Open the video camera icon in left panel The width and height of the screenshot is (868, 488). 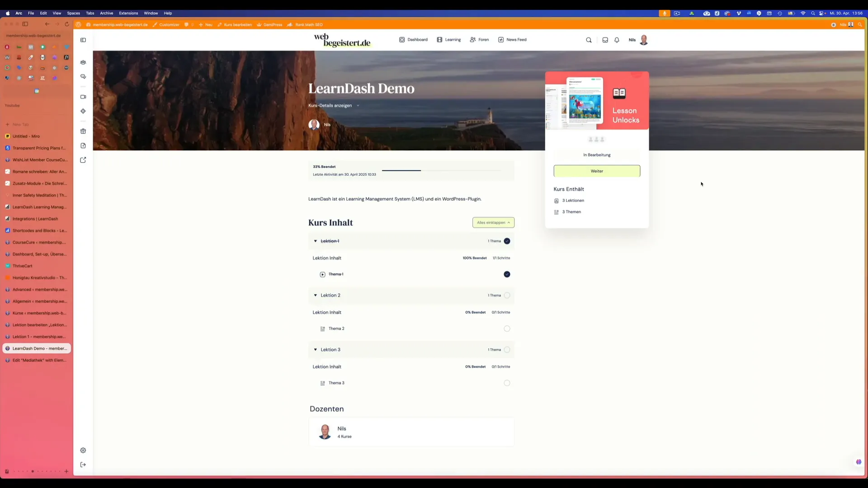pos(83,97)
